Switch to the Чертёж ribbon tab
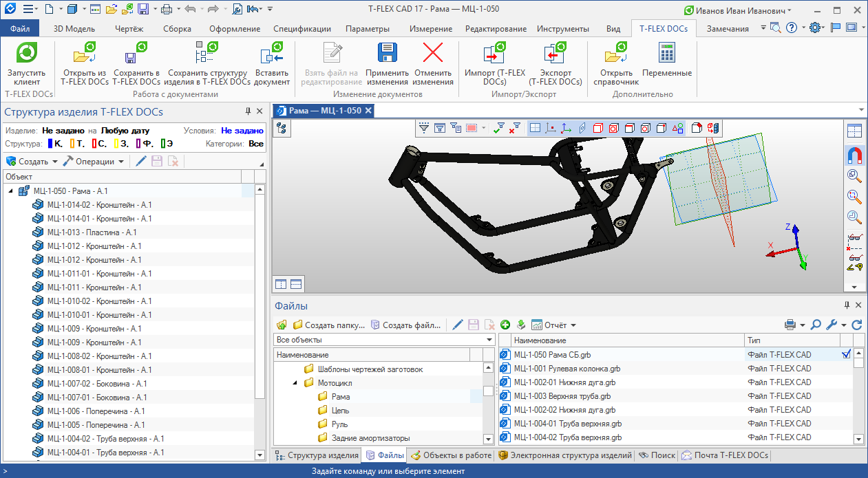The width and height of the screenshot is (868, 478). [129, 28]
